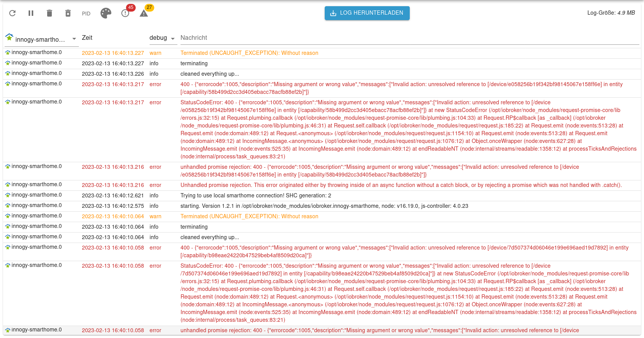
Task: Select timestamp 2023-02-13 16:40:12.621
Action: click(113, 195)
